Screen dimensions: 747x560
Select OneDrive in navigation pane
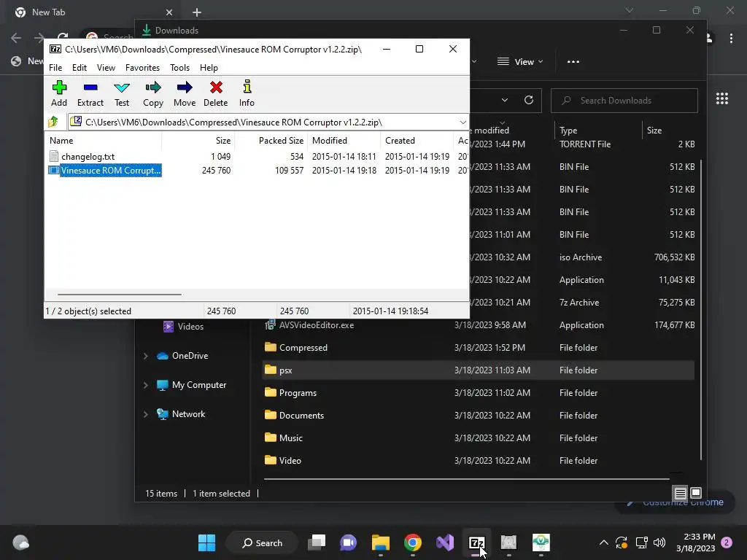183,356
